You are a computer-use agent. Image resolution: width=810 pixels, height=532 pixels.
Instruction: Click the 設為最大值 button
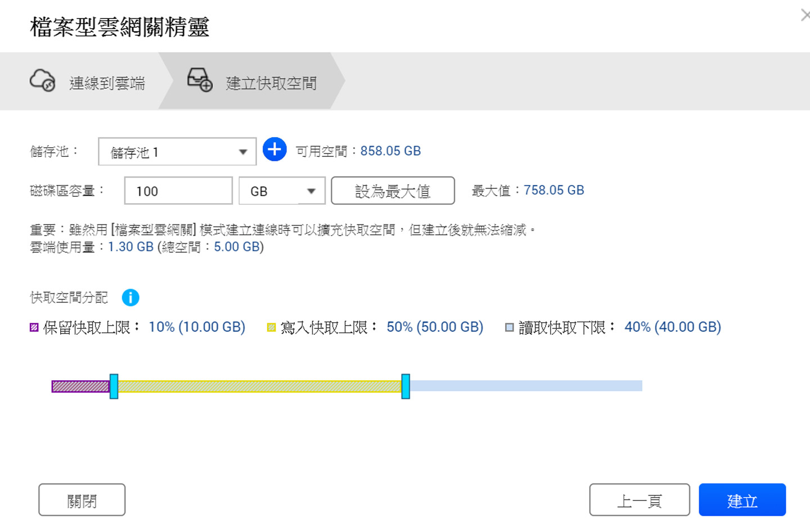tap(392, 191)
